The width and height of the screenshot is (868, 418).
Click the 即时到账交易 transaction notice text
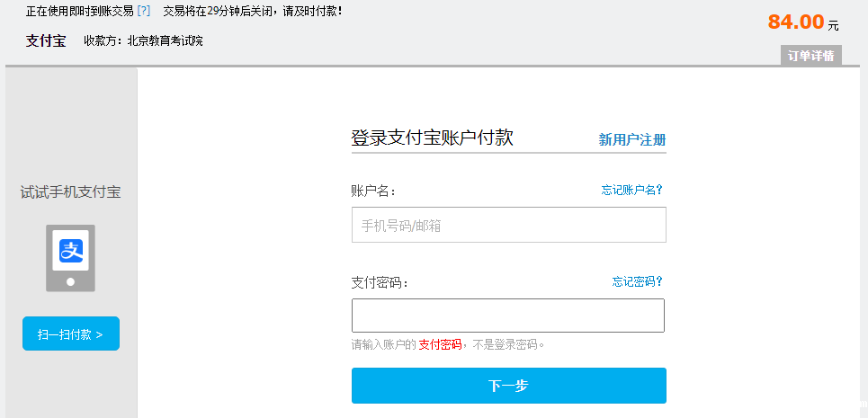(79, 11)
